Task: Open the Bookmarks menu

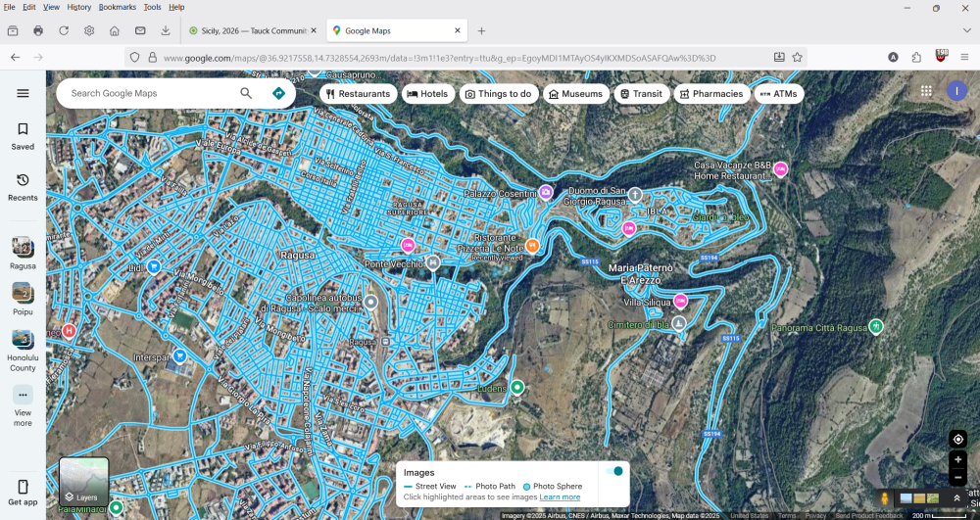Action: coord(117,7)
